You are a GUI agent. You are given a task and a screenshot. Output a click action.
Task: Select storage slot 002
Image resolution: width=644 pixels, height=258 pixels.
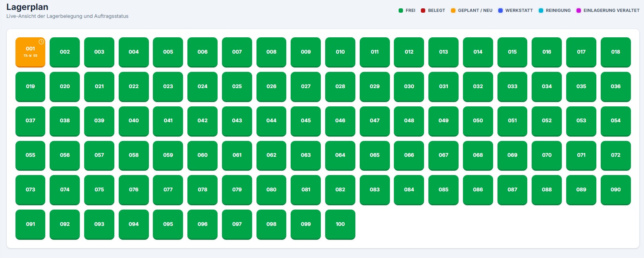click(x=65, y=52)
